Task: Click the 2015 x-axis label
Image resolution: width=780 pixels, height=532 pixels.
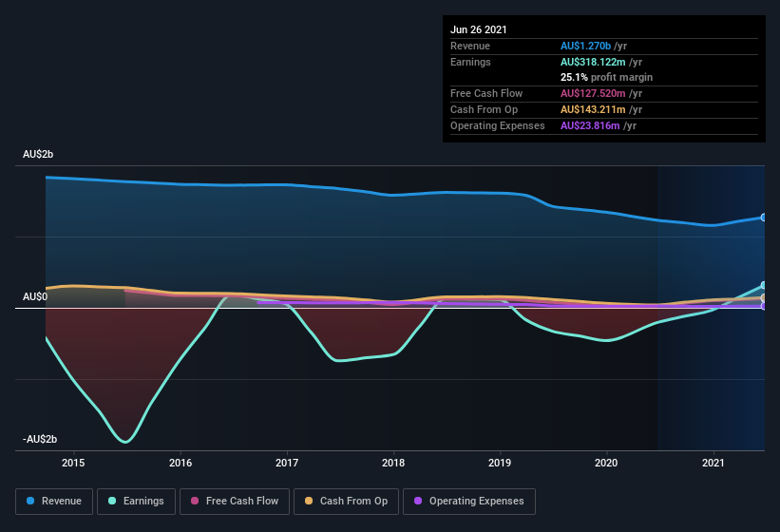Action: point(73,463)
